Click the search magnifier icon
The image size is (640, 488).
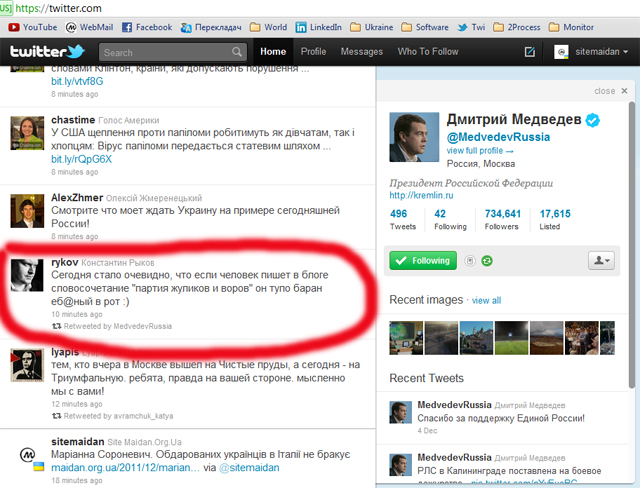point(237,52)
